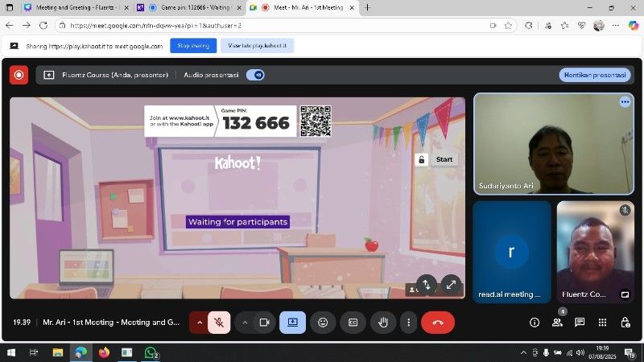Click the red recording indicator icon
The width and height of the screenshot is (644, 362).
click(19, 75)
